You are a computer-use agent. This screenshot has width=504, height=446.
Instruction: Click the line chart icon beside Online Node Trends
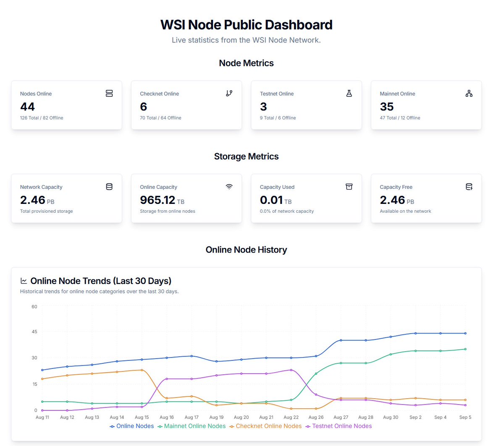click(24, 281)
